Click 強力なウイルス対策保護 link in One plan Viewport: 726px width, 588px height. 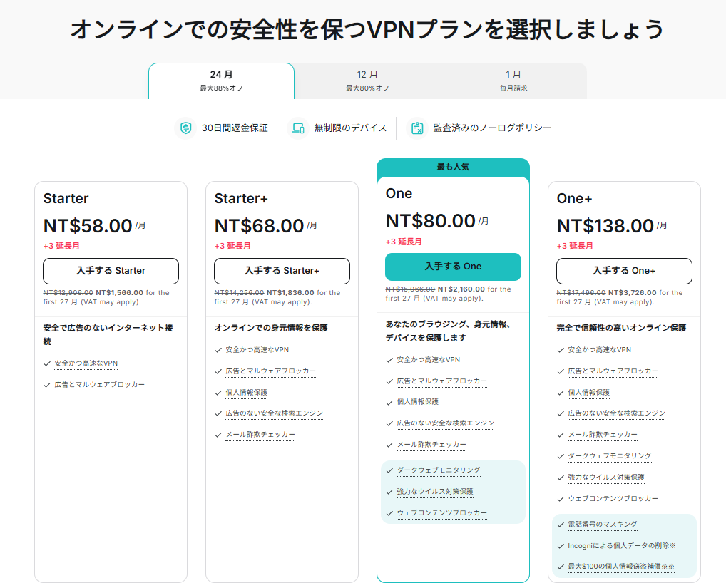[x=434, y=492]
